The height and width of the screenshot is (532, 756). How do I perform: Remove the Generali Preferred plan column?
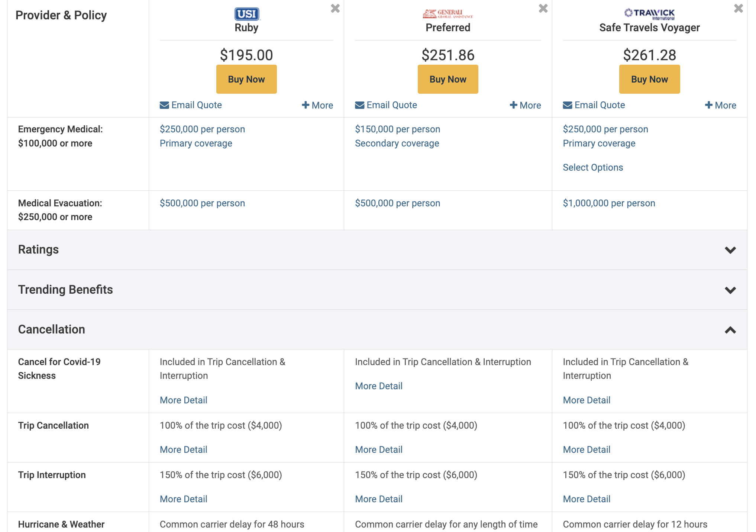(543, 8)
